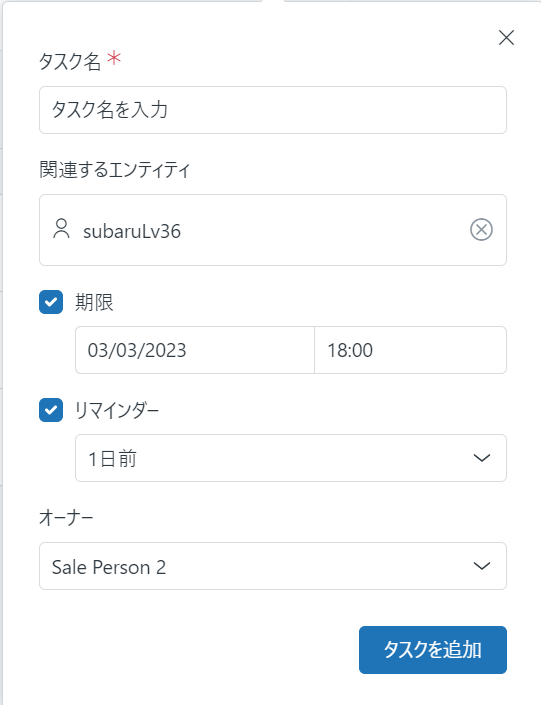The width and height of the screenshot is (541, 705).
Task: Uncheck the 期限 checkbox
Action: pyautogui.click(x=51, y=302)
